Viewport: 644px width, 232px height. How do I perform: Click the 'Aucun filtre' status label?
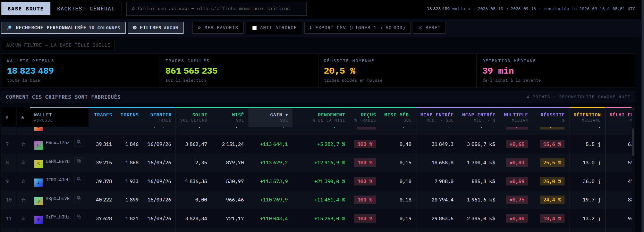pyautogui.click(x=58, y=45)
